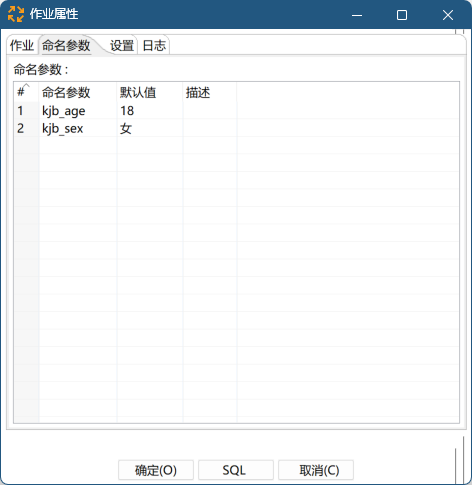Cancel with the 取消(C) button

click(x=316, y=470)
